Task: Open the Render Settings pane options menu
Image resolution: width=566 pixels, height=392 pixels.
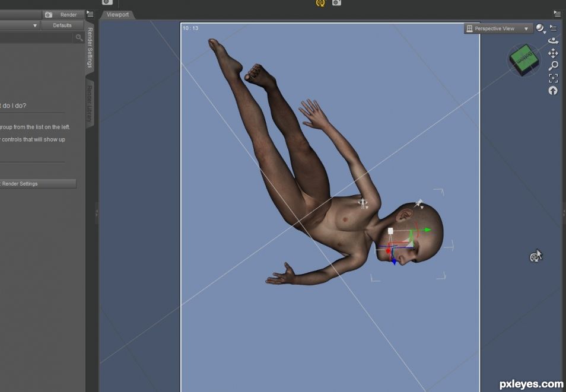Action: click(x=90, y=14)
